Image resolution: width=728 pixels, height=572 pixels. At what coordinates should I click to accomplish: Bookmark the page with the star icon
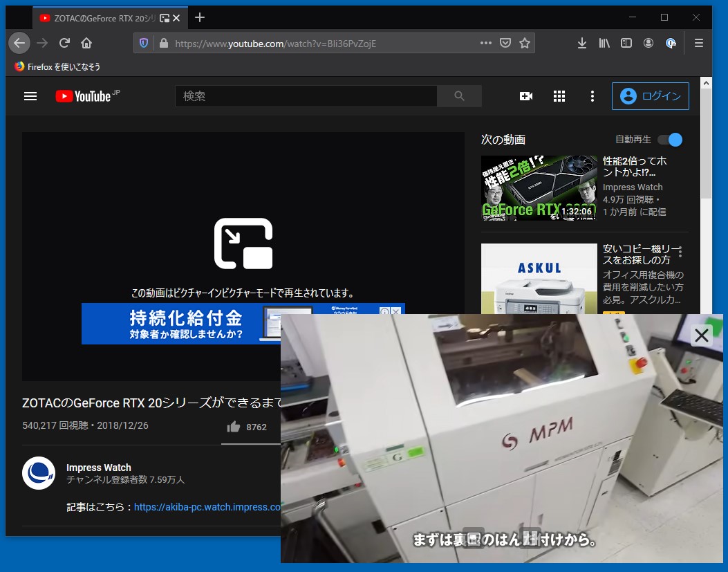(524, 42)
